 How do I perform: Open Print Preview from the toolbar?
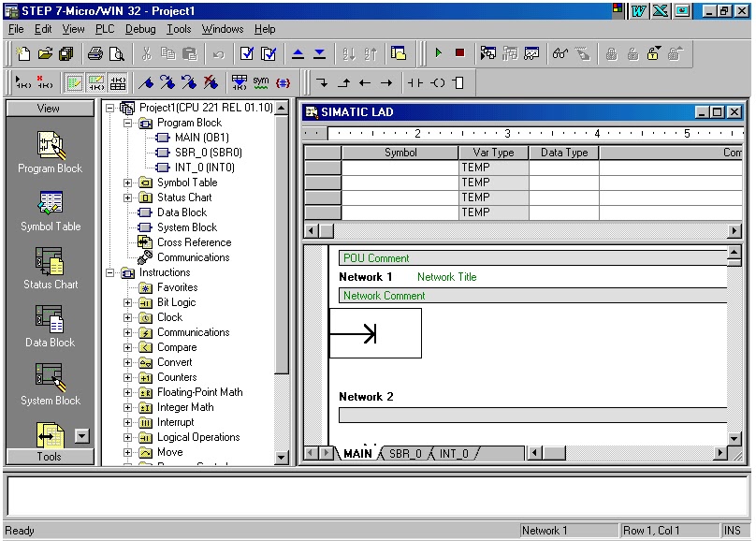pos(117,53)
